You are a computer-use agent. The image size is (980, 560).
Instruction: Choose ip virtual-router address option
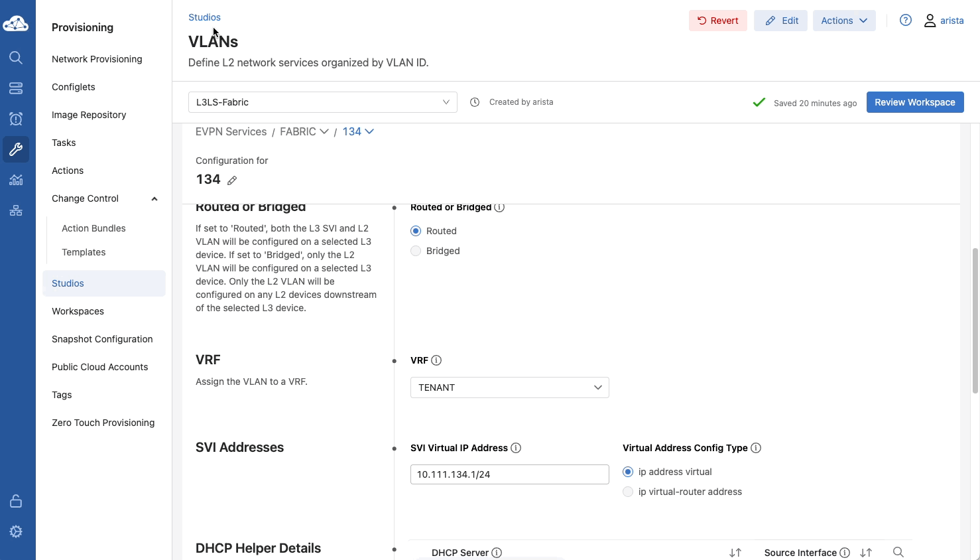click(628, 492)
